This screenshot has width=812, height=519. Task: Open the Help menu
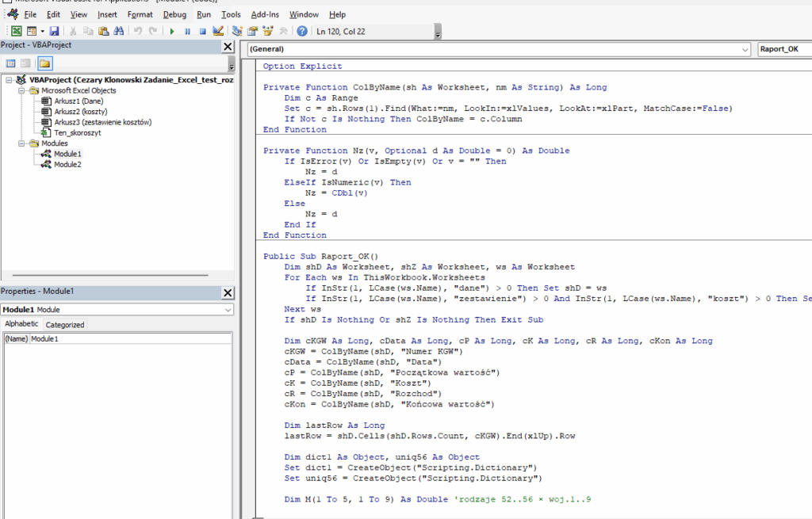coord(337,14)
